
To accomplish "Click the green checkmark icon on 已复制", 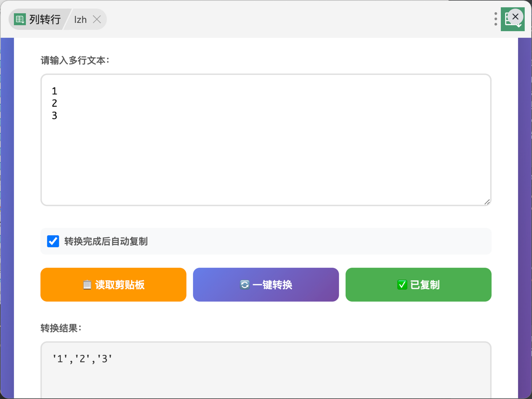I will 402,285.
